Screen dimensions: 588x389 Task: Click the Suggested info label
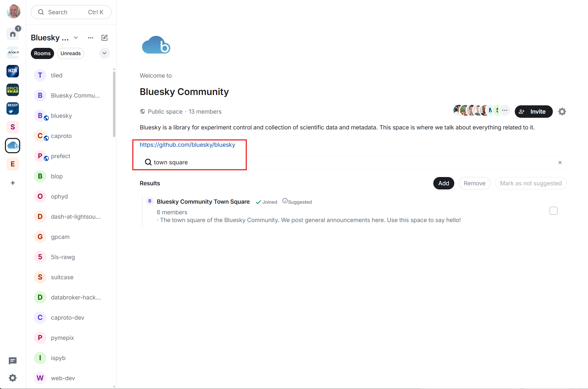pos(297,202)
